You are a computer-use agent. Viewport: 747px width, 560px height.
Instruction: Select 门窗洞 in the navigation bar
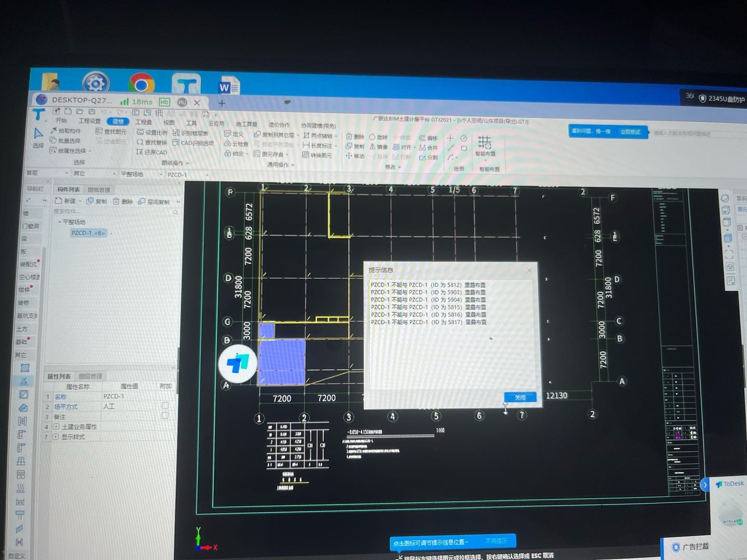click(31, 226)
